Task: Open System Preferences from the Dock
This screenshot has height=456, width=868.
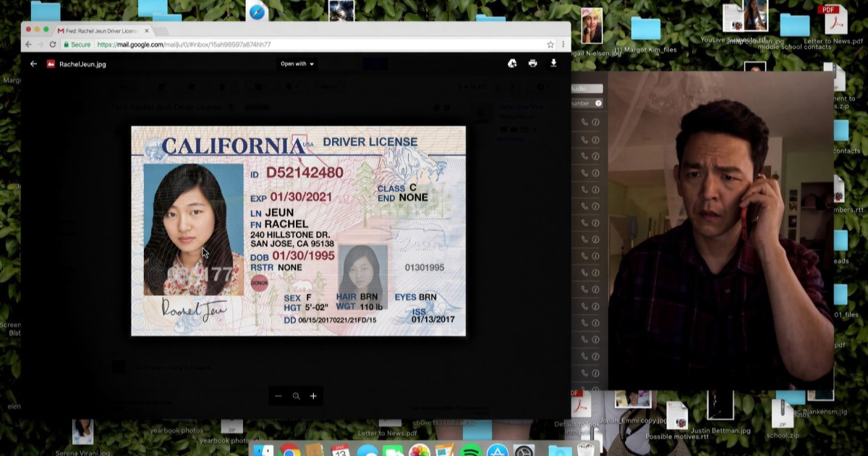Action: click(524, 451)
